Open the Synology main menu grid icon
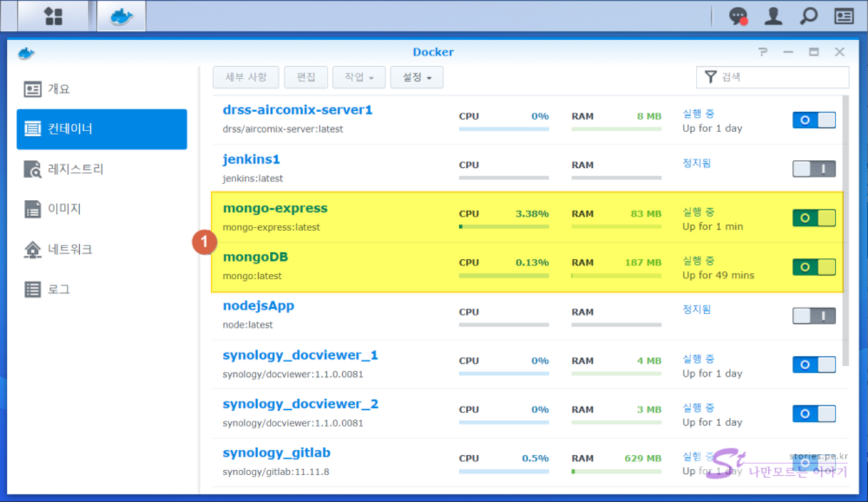 tap(54, 17)
